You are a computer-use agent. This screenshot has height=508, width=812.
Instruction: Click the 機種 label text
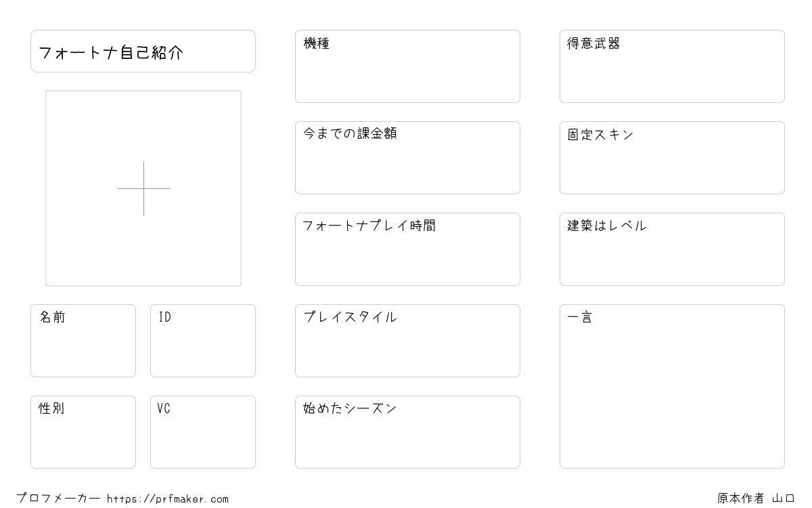(317, 43)
